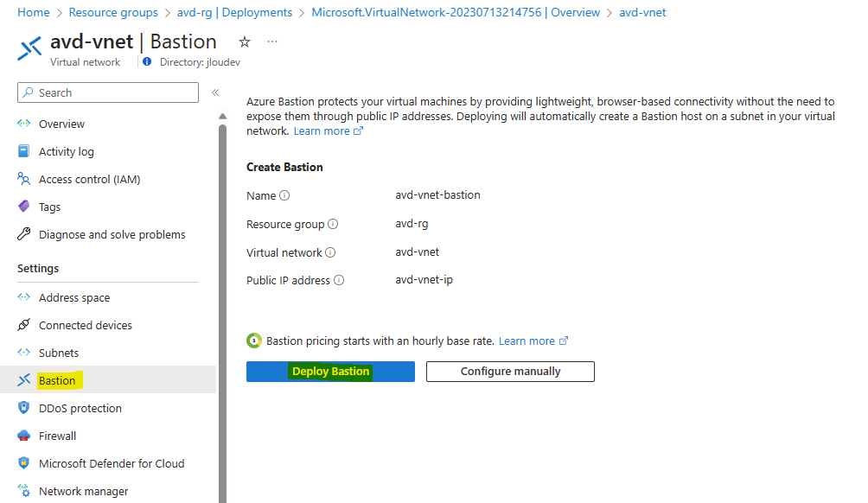Image resolution: width=868 pixels, height=503 pixels.
Task: Click the Settings section heading
Action: click(x=38, y=269)
